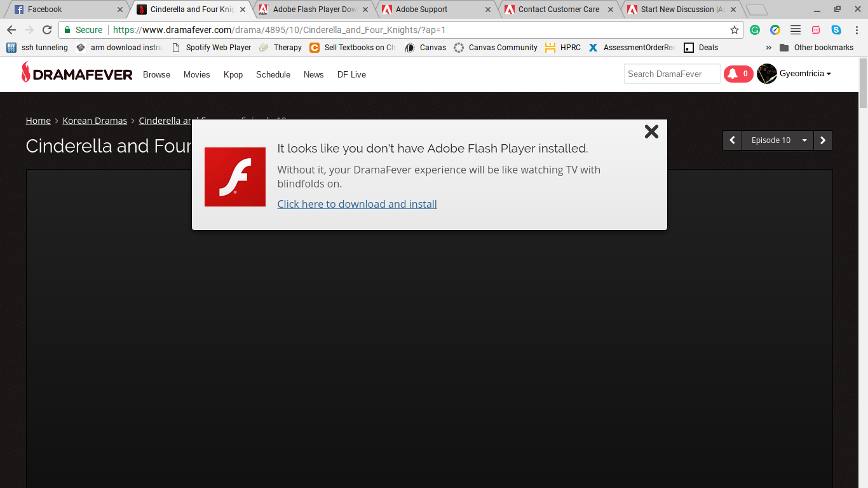Open the Other bookmarks folder
Viewport: 868px width, 488px height.
817,48
